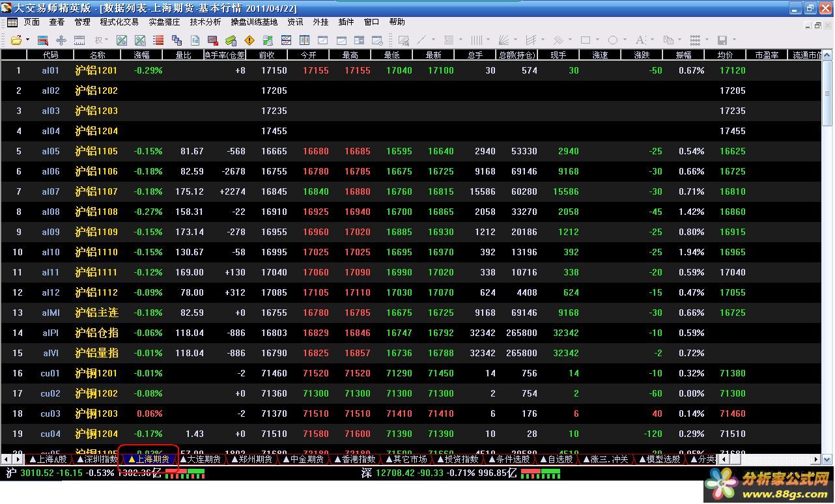The width and height of the screenshot is (835, 504).
Task: Click the blue line chart window icon
Action: [286, 40]
